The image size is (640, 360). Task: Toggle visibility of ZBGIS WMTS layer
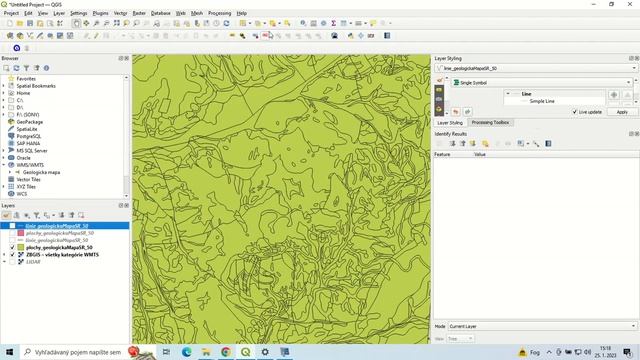[13, 255]
